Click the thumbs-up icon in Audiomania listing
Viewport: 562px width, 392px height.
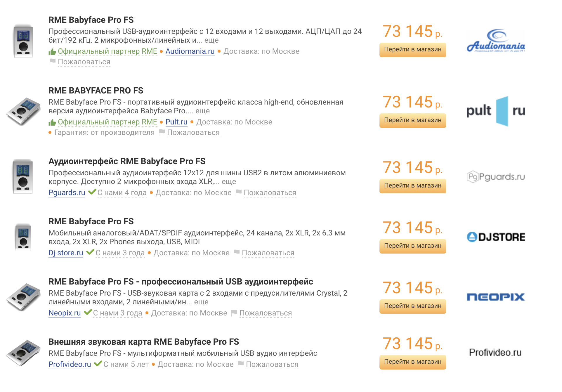[52, 52]
